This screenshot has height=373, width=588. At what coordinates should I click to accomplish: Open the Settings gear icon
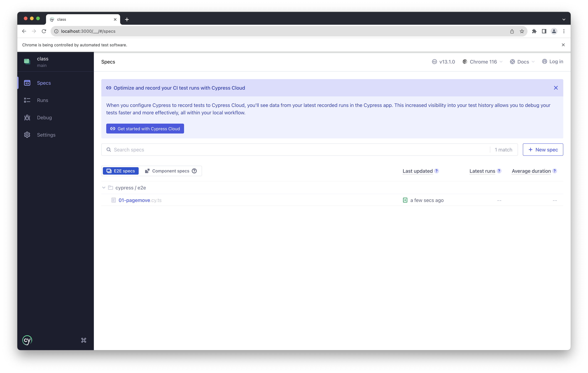(27, 135)
